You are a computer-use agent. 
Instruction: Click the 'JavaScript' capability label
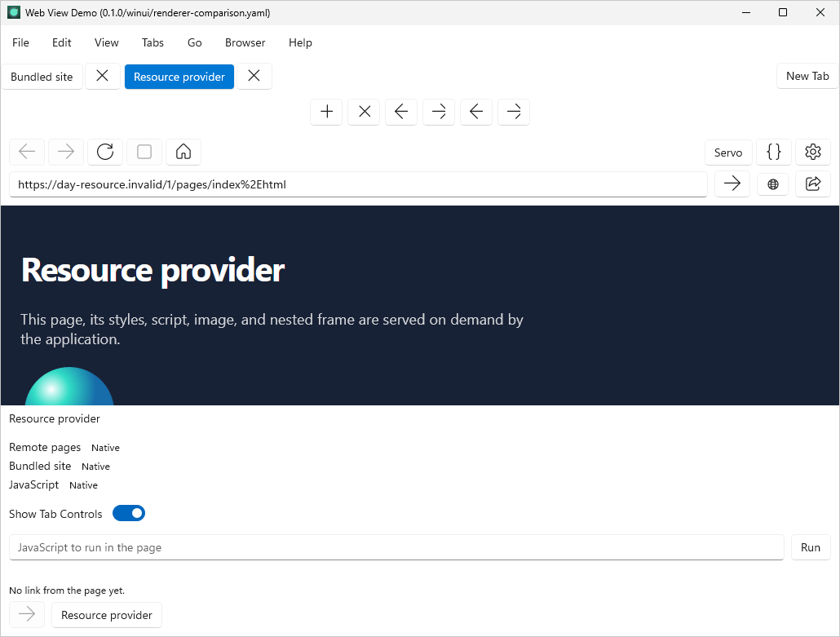click(x=33, y=484)
